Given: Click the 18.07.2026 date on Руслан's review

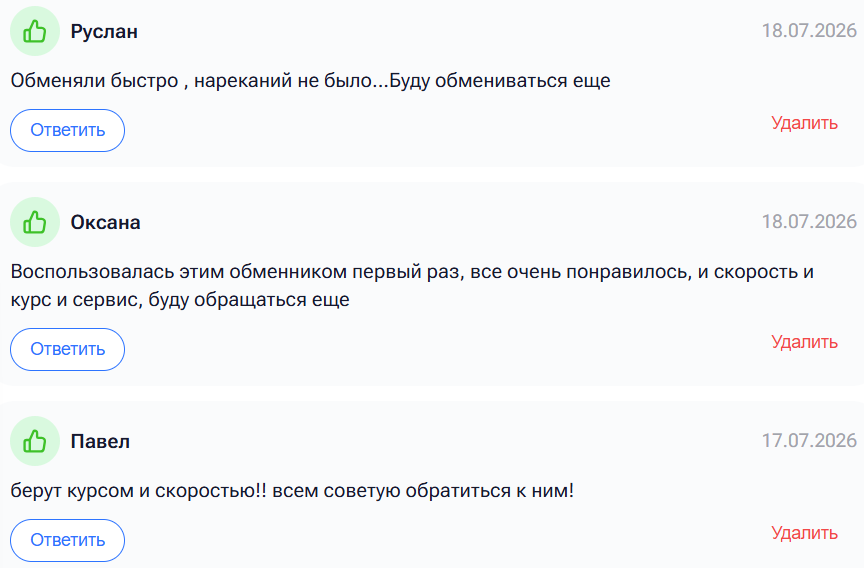Looking at the screenshot, I should click(809, 31).
